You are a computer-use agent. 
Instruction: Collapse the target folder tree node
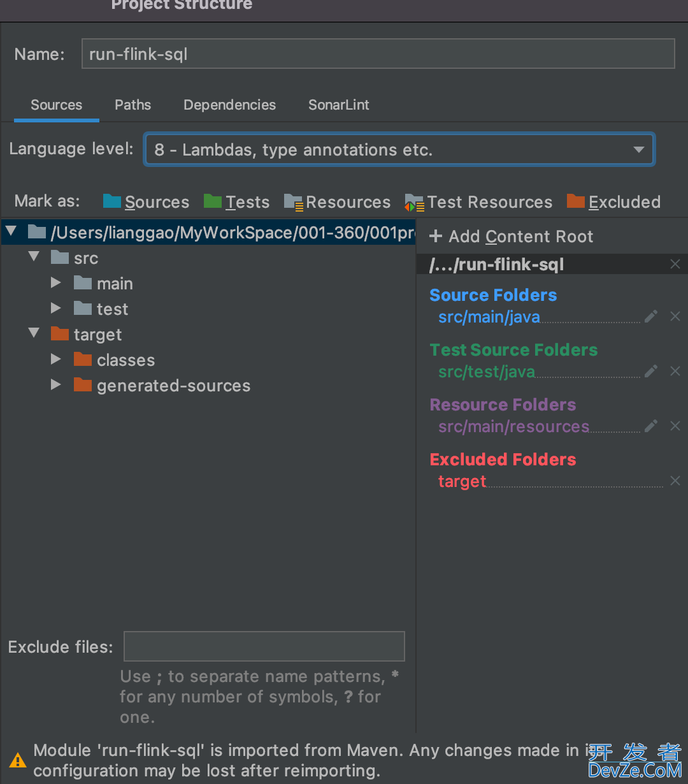pyautogui.click(x=34, y=334)
